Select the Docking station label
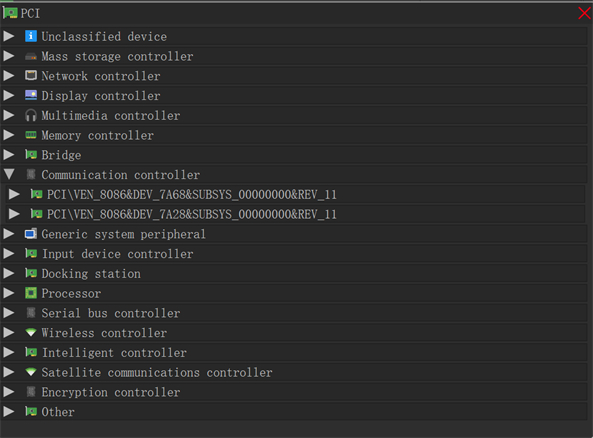 [91, 273]
